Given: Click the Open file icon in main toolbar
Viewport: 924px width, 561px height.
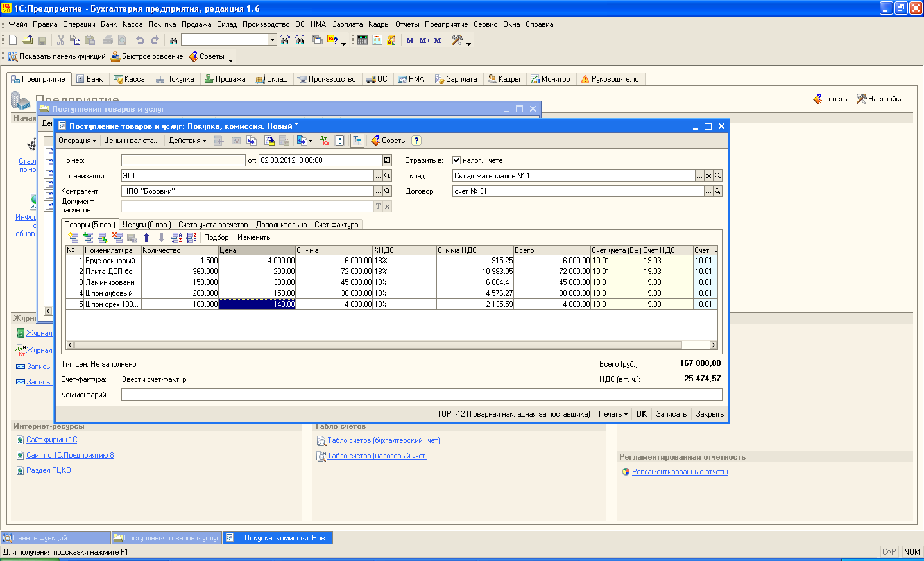Looking at the screenshot, I should (28, 40).
